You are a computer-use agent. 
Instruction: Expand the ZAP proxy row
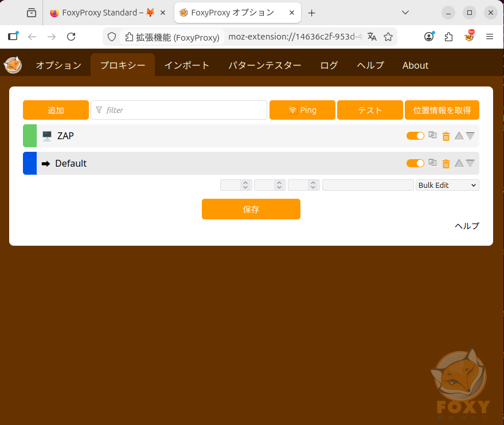[x=251, y=136]
